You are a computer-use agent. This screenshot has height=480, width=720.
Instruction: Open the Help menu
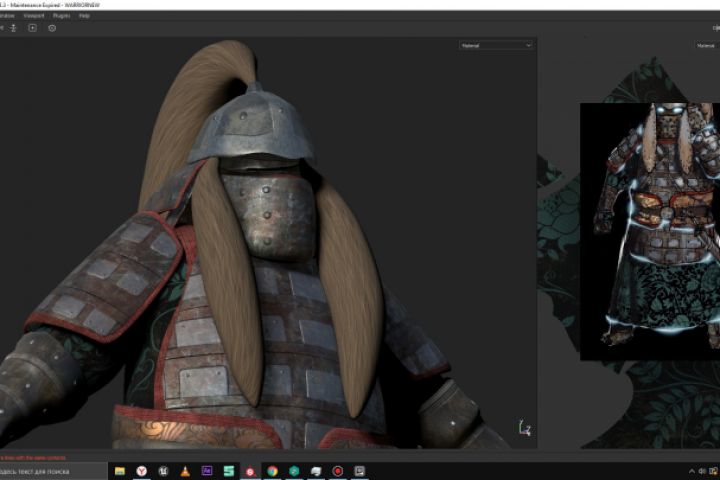click(x=84, y=16)
